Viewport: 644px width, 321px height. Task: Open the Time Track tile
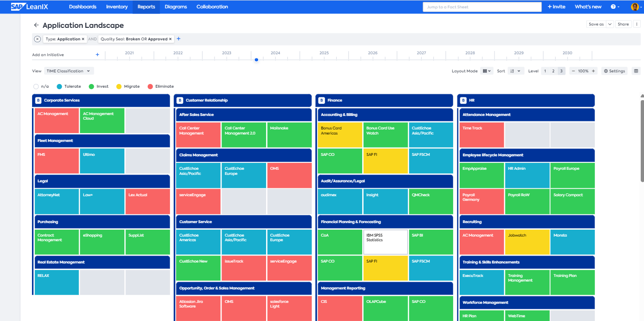(x=482, y=135)
